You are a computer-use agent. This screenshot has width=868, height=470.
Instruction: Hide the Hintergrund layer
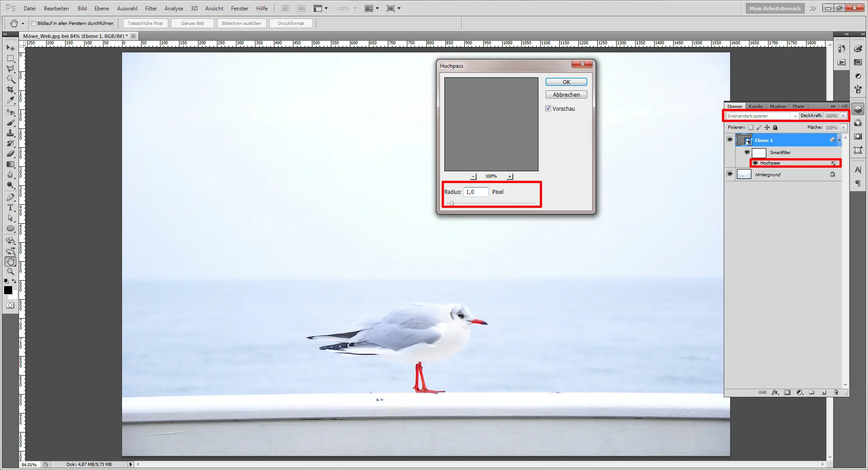click(730, 174)
